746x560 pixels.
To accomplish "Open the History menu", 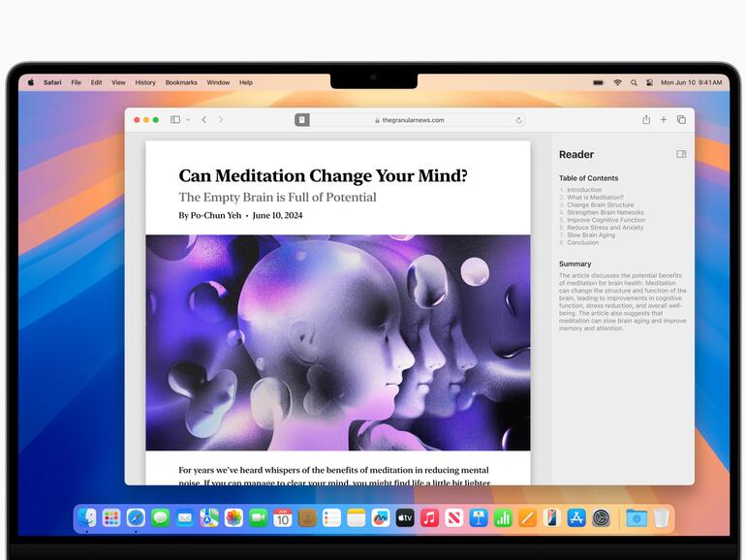I will coord(145,82).
